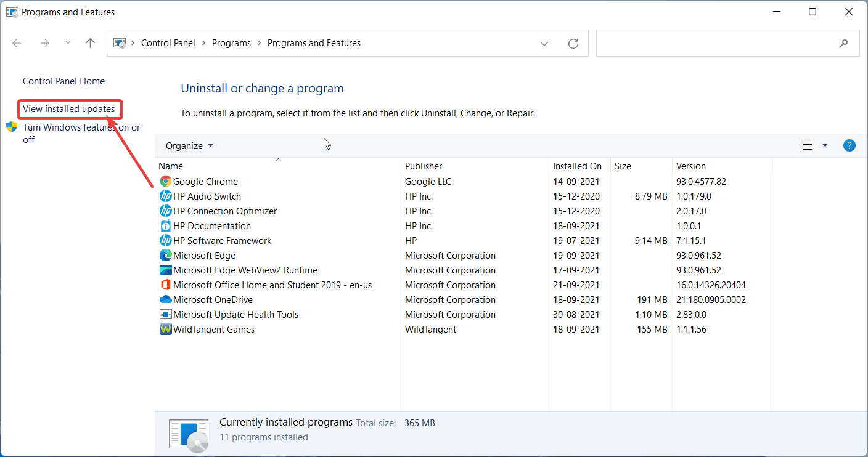The image size is (868, 457).
Task: Click the search magnifier icon
Action: pyautogui.click(x=844, y=43)
